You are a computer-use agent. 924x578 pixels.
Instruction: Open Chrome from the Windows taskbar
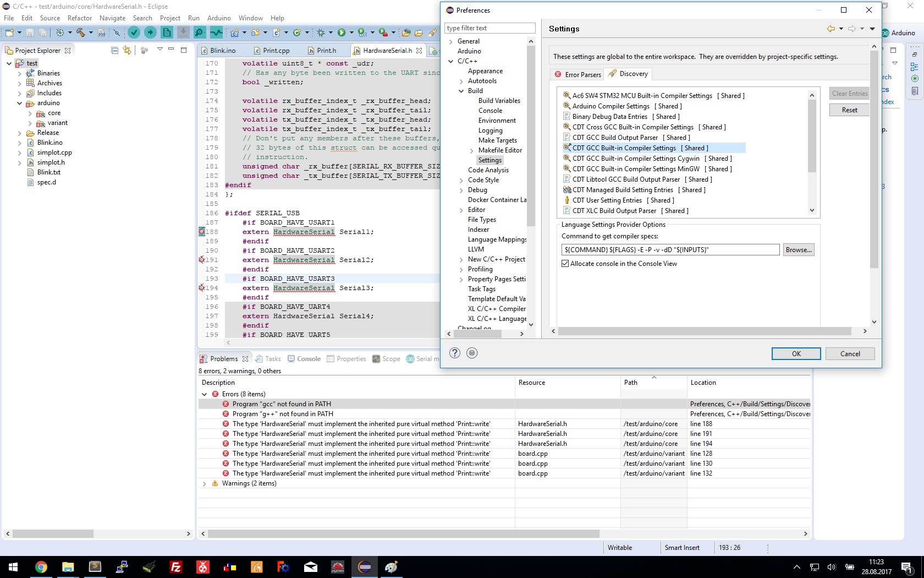[x=41, y=567]
